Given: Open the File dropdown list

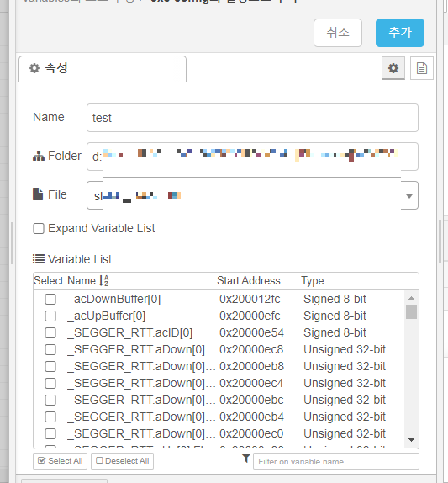Looking at the screenshot, I should point(252,195).
